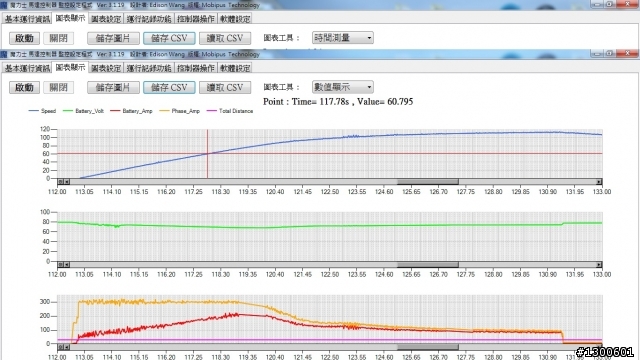Click the Speed legend entry
This screenshot has width=640, height=360.
point(42,111)
